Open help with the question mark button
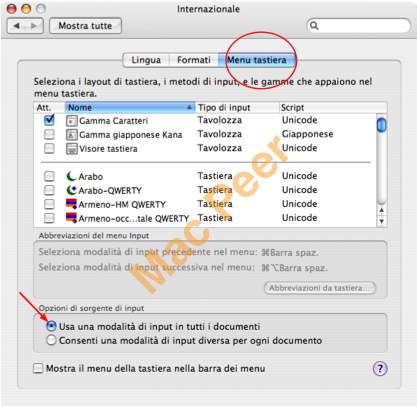Viewport: 417px width, 406px height. pos(380,369)
